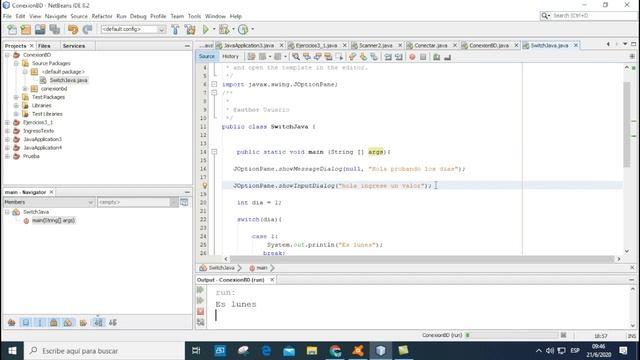Click the Build Project hammer icon
Screen dimensions: 640x360
coord(175,29)
